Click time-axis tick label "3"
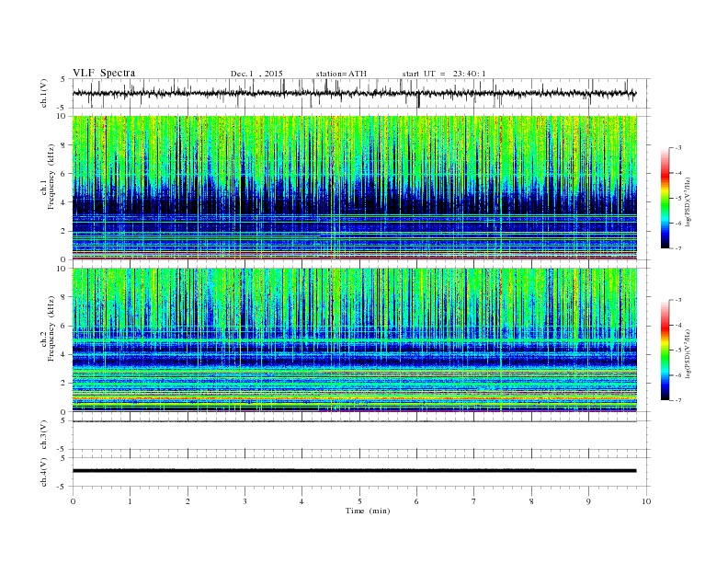Viewport: 728px width, 563px height. tap(245, 501)
